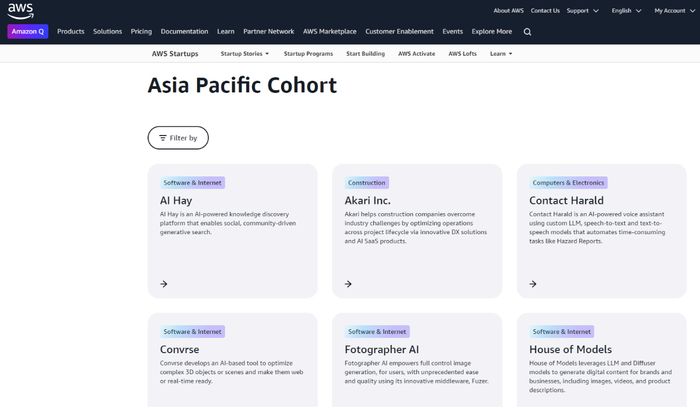
Task: Click the Contact Harald description paragraph
Action: (x=597, y=228)
